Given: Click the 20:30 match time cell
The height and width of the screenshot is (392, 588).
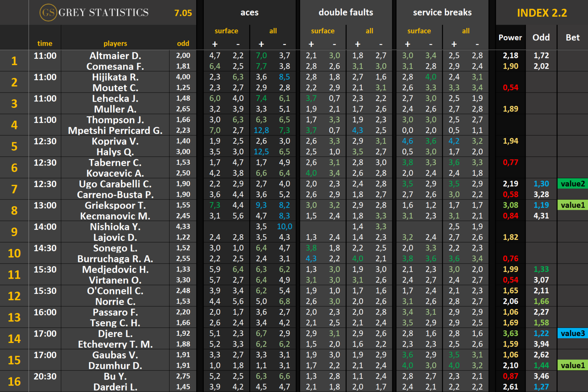Looking at the screenshot, I should pos(45,376).
